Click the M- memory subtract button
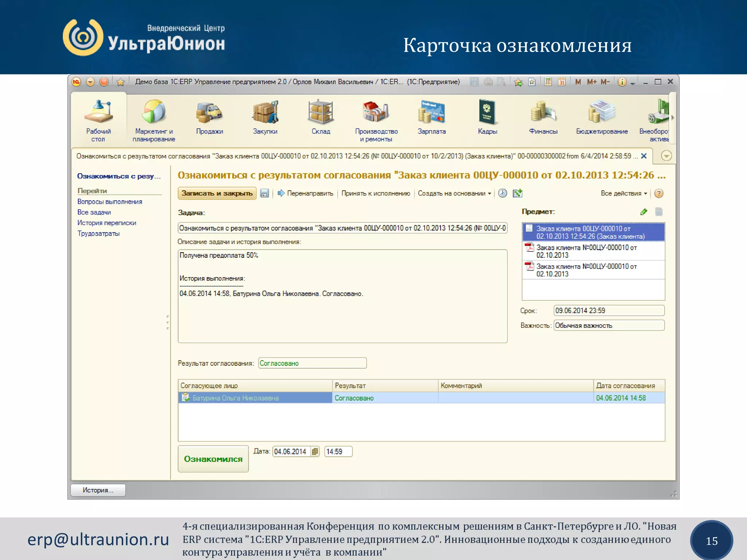Screen dimensions: 747x560 (605, 82)
